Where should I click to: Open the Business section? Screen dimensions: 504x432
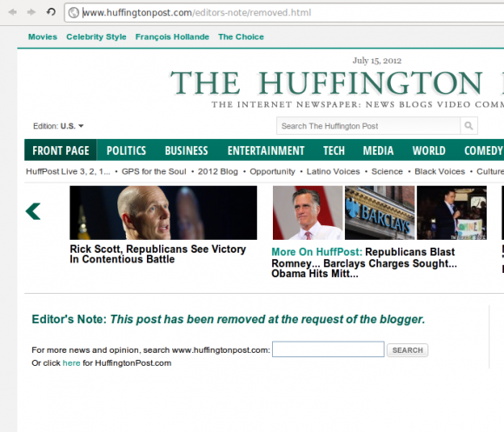tap(187, 150)
